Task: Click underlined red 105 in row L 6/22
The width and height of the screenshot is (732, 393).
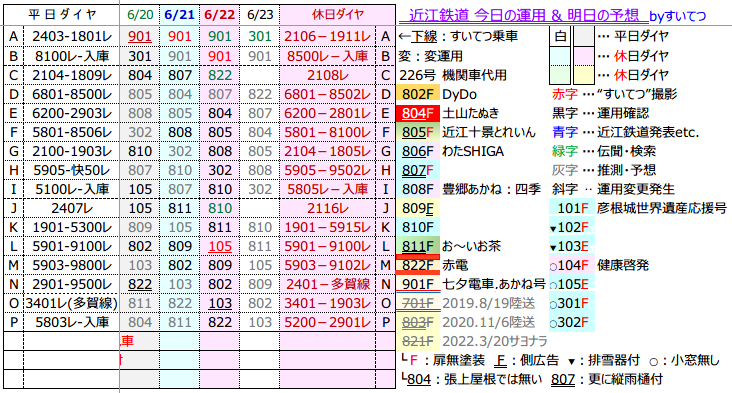Action: 220,246
